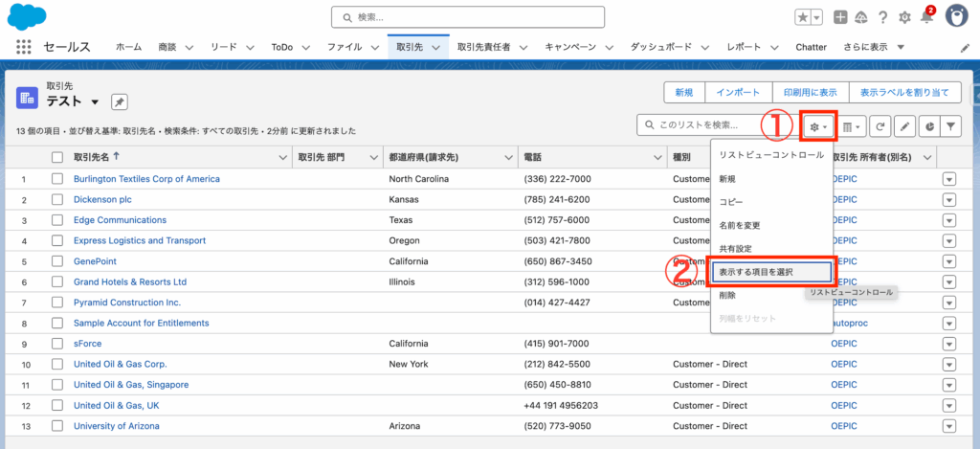The width and height of the screenshot is (980, 449).
Task: Expand the ToDo tab chevron
Action: pyautogui.click(x=306, y=48)
